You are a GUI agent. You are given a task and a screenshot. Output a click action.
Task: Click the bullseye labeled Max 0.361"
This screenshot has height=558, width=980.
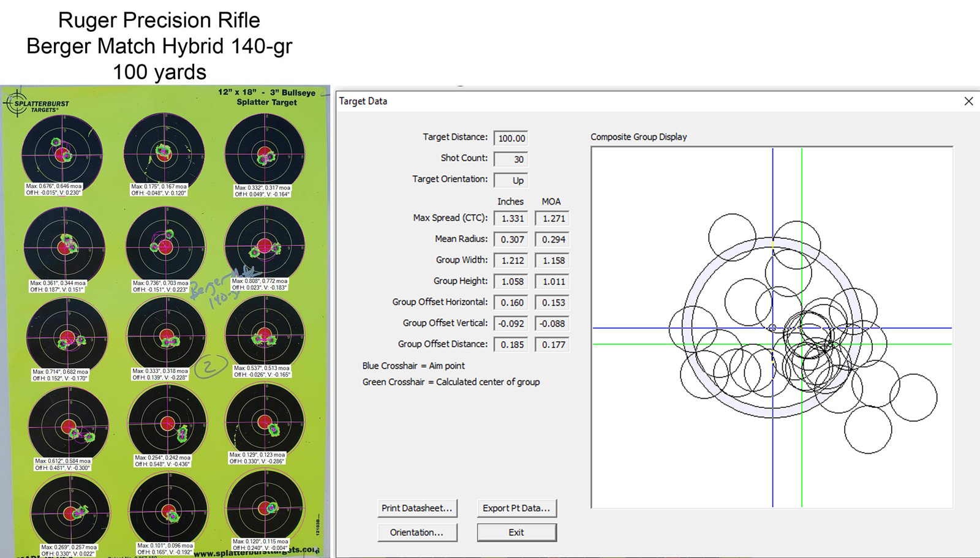[x=64, y=247]
